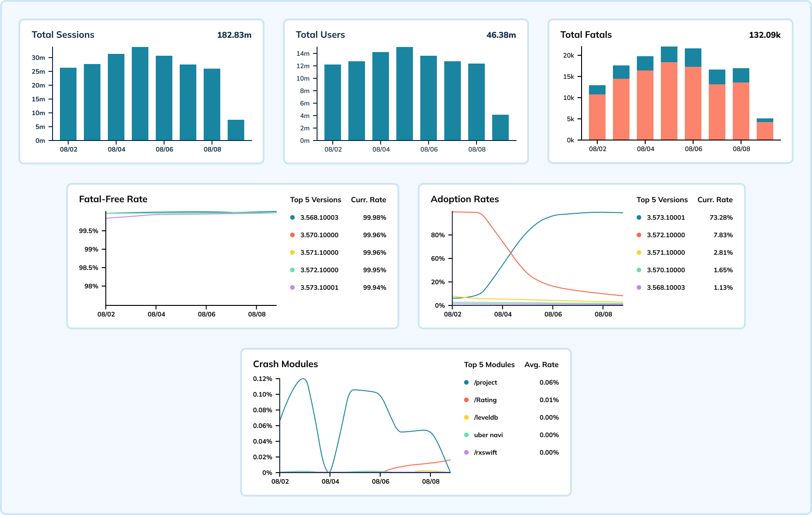Click the Total Users card title
This screenshot has height=515, width=812.
pyautogui.click(x=320, y=35)
